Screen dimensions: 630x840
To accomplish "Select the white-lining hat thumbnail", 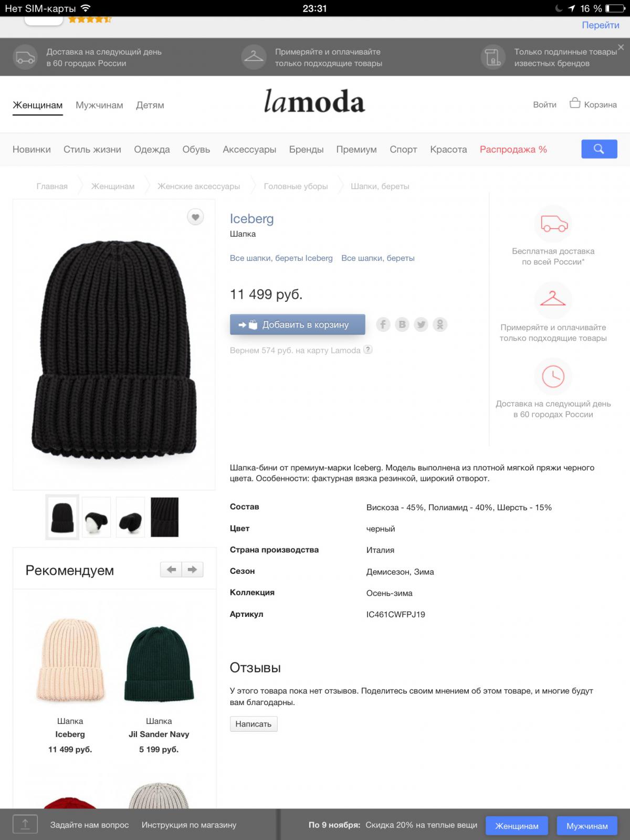I will [x=97, y=517].
